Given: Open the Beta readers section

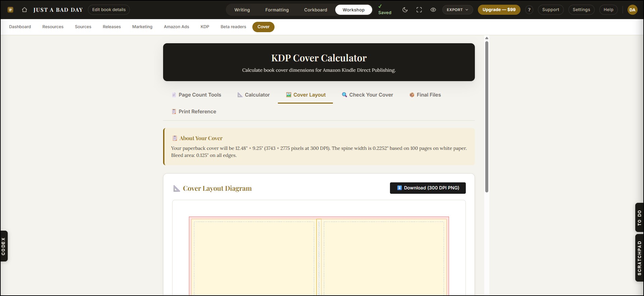Looking at the screenshot, I should [x=233, y=27].
